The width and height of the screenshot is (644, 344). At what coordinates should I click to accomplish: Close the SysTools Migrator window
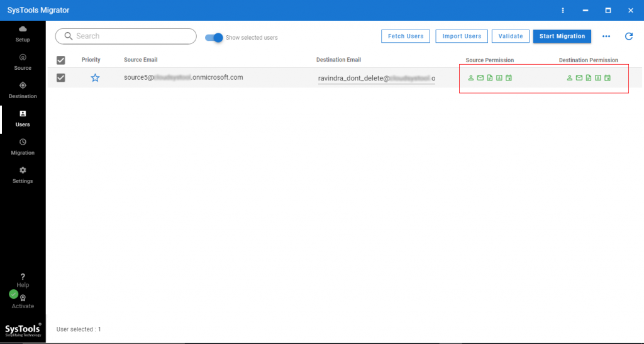pyautogui.click(x=630, y=11)
